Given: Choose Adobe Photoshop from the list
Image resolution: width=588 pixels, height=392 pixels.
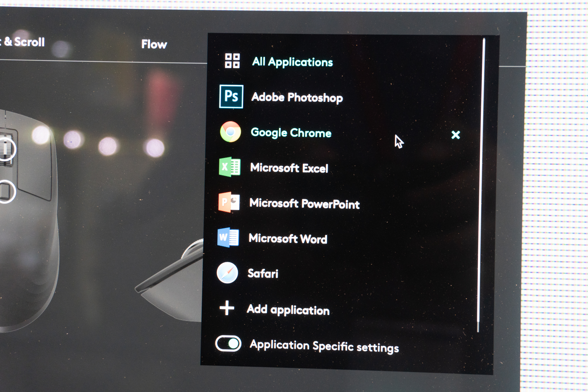Looking at the screenshot, I should coord(297,98).
